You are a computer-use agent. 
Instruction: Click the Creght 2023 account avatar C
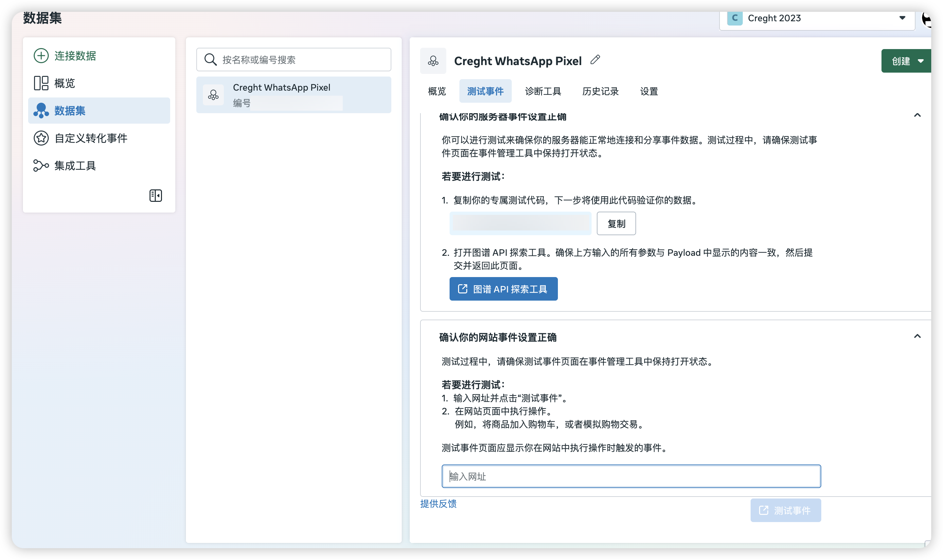pyautogui.click(x=735, y=18)
